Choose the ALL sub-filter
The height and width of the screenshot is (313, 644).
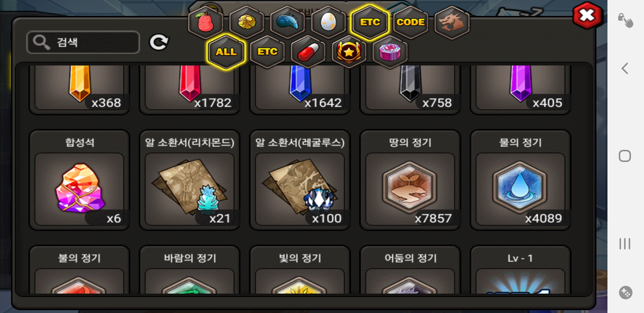(226, 52)
